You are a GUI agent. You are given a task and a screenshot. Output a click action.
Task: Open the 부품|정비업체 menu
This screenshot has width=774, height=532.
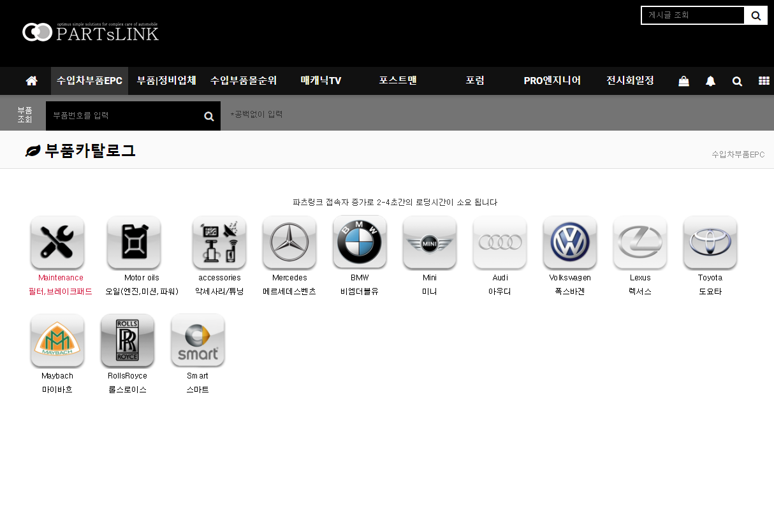coord(166,81)
